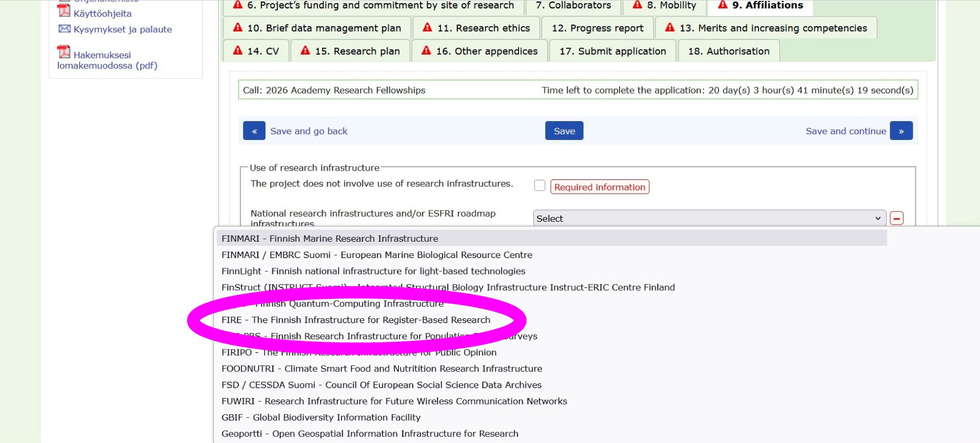The width and height of the screenshot is (980, 443).
Task: Choose FIRE register-based research option
Action: 356,320
